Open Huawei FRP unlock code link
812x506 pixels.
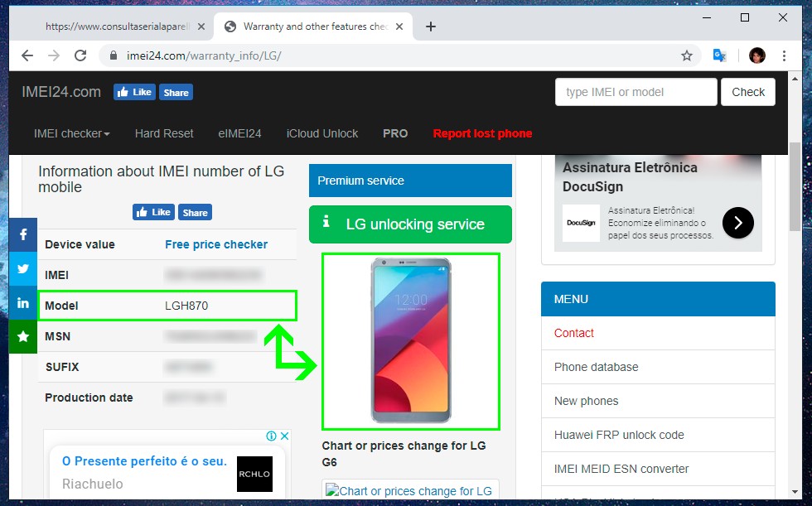tap(619, 435)
